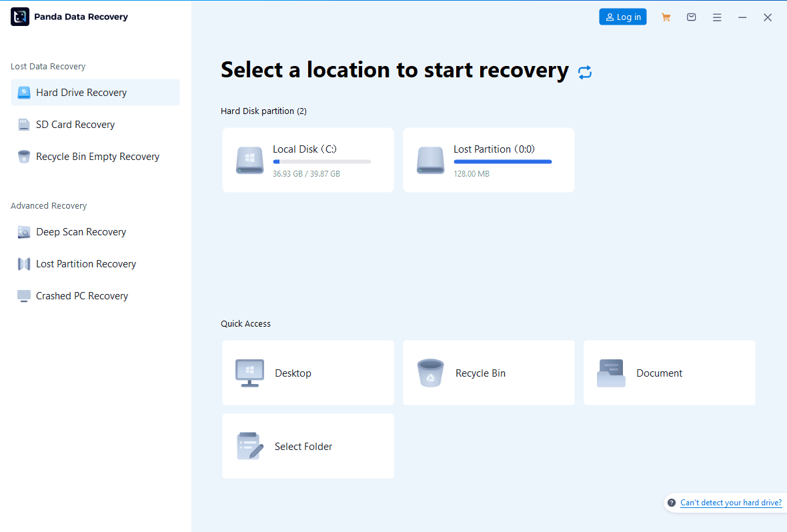Click the Lost Partition usage bar
Screen dimensions: 787x532
[x=502, y=161]
